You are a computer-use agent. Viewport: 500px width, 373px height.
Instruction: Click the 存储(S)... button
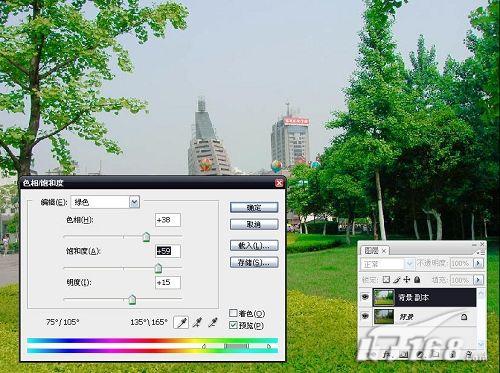pos(254,263)
